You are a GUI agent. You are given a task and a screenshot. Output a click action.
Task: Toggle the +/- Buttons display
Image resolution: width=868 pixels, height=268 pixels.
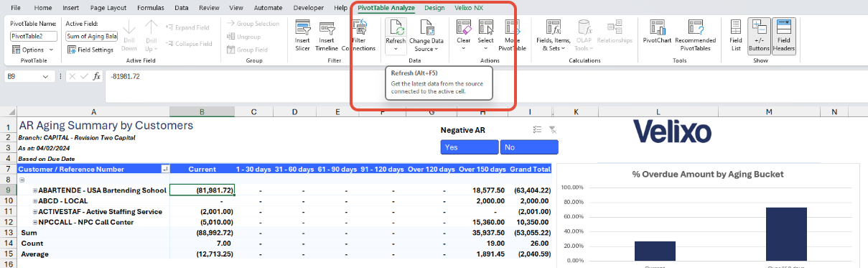(x=759, y=36)
